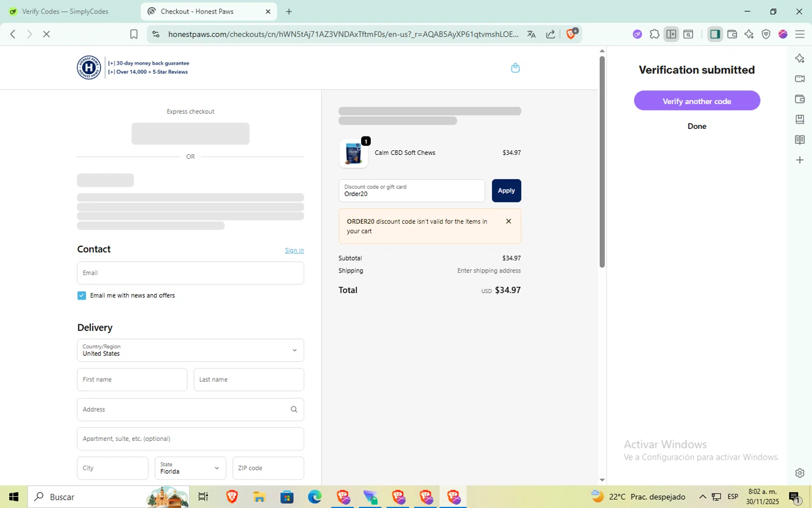Click the Last name field
812x508 pixels.
pos(248,380)
